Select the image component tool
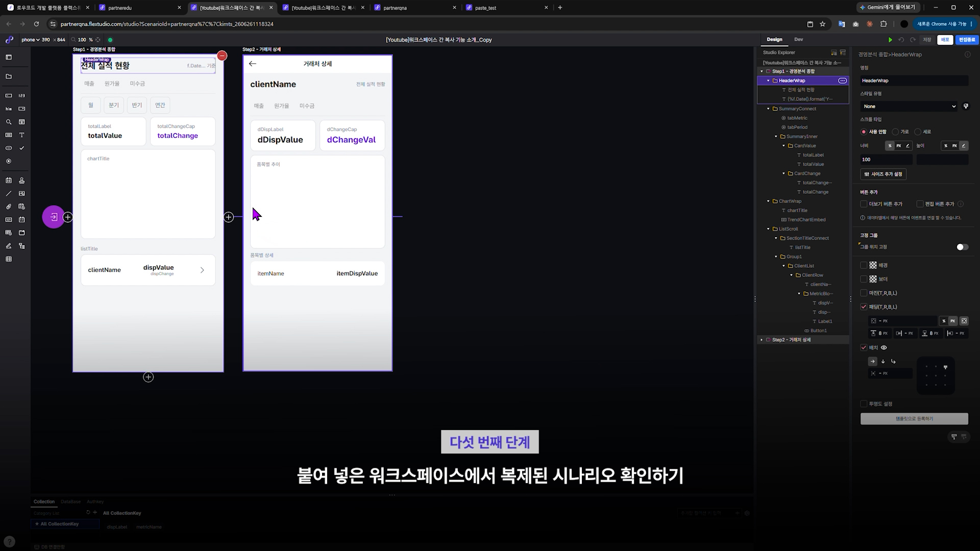This screenshot has width=980, height=551. tap(21, 194)
